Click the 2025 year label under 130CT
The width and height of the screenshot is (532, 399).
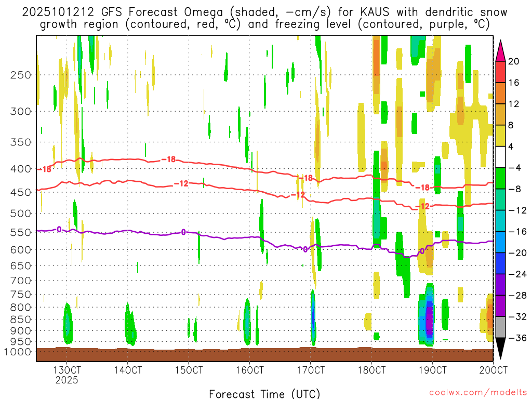point(67,380)
